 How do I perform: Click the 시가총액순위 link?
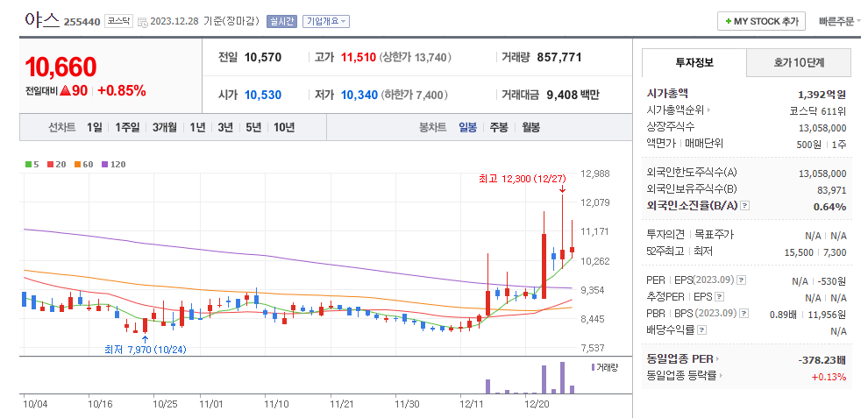675,110
